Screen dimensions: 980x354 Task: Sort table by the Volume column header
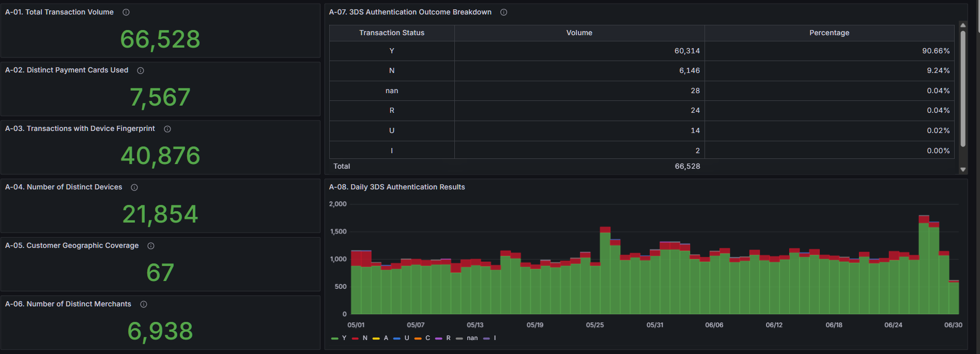click(x=579, y=33)
